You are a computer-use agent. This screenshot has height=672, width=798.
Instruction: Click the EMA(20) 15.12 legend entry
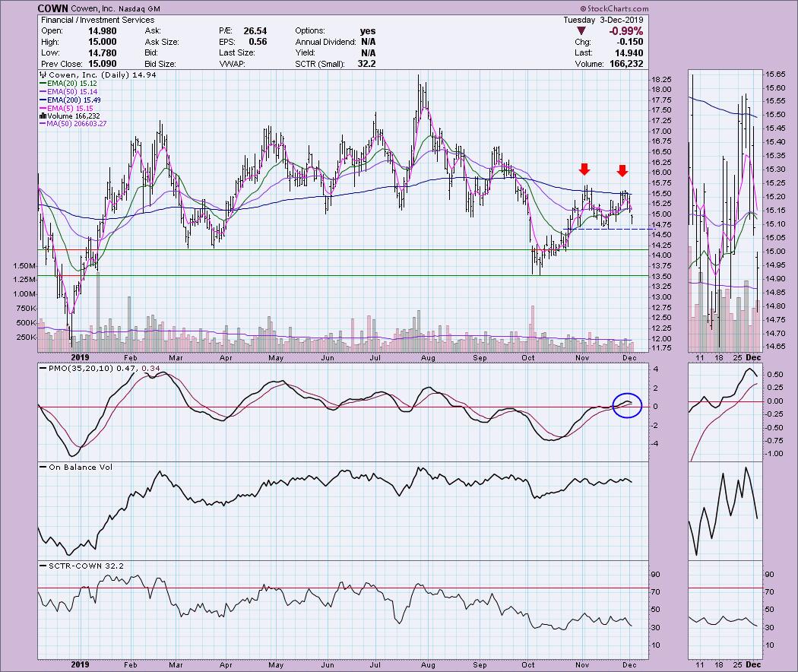tap(68, 83)
